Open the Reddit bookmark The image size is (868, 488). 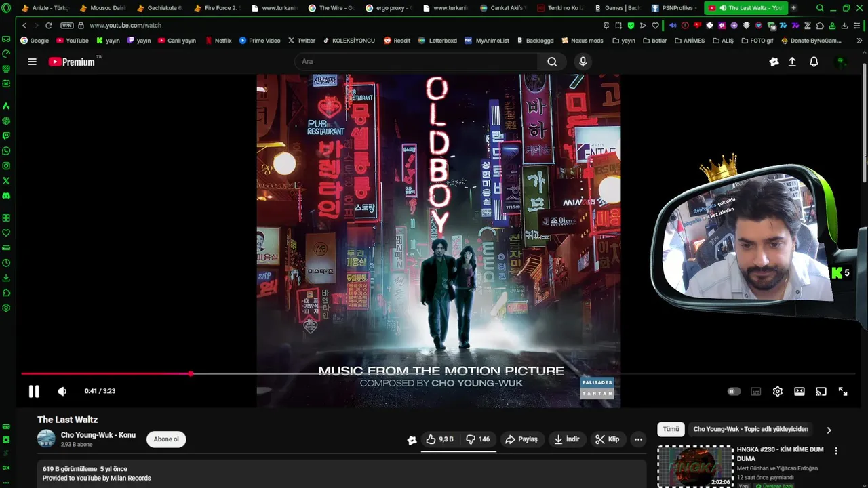tap(397, 41)
